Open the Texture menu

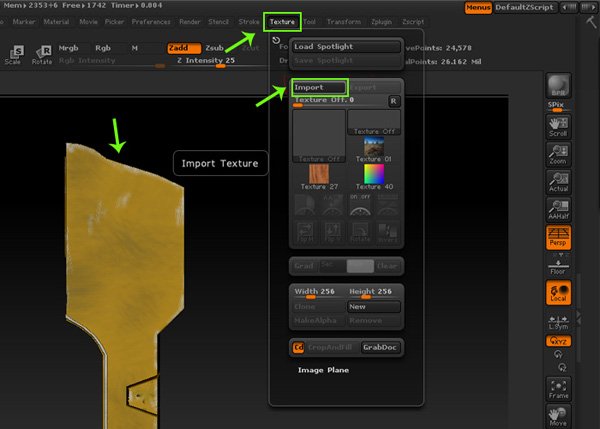pos(281,20)
